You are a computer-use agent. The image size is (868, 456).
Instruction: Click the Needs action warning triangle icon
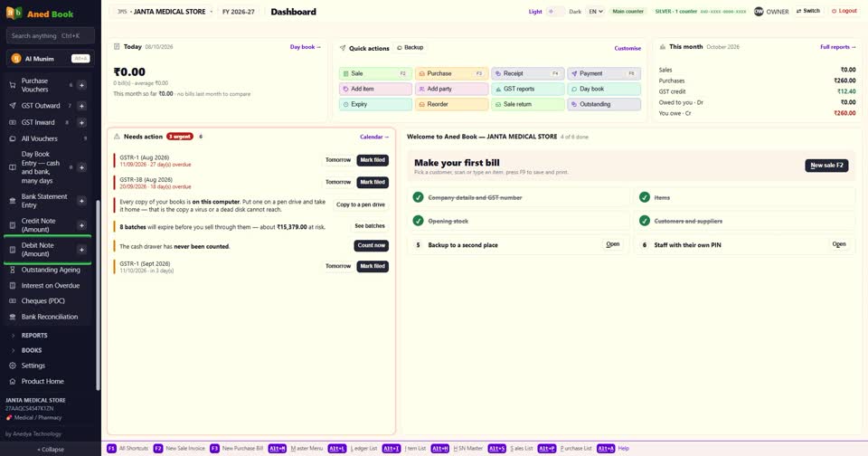pyautogui.click(x=117, y=137)
